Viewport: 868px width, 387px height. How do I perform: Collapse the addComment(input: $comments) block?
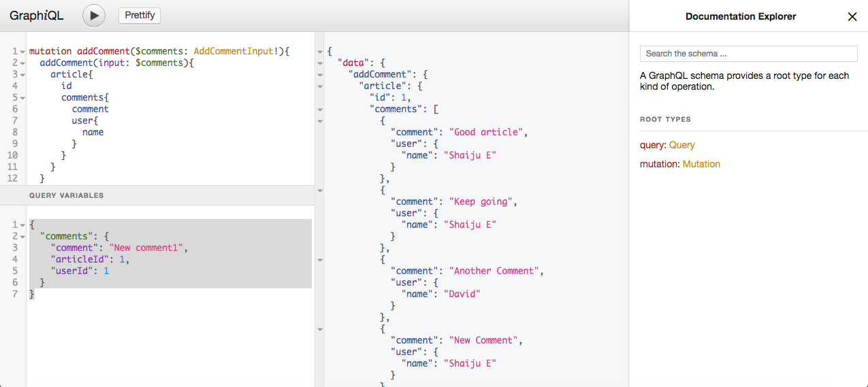pyautogui.click(x=22, y=63)
